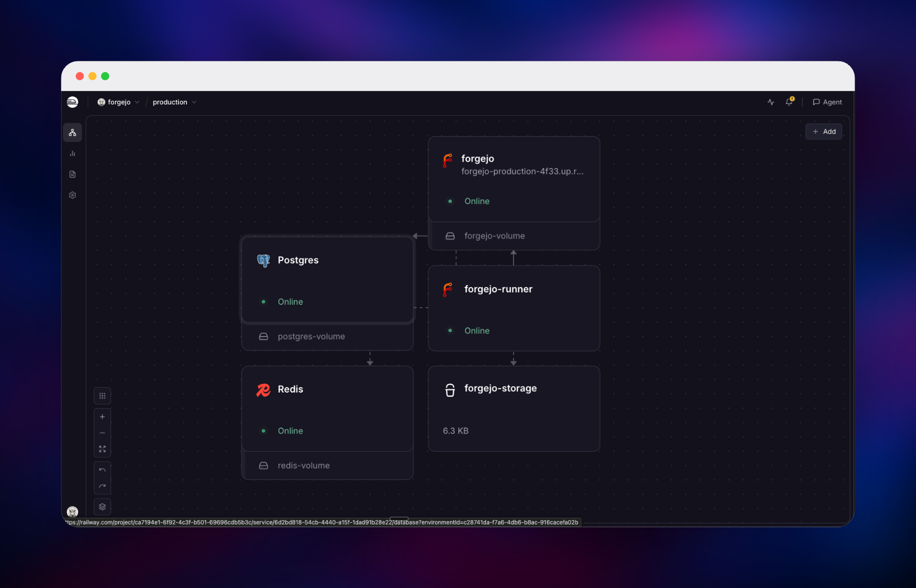
Task: Undo the last canvas change
Action: tap(102, 470)
